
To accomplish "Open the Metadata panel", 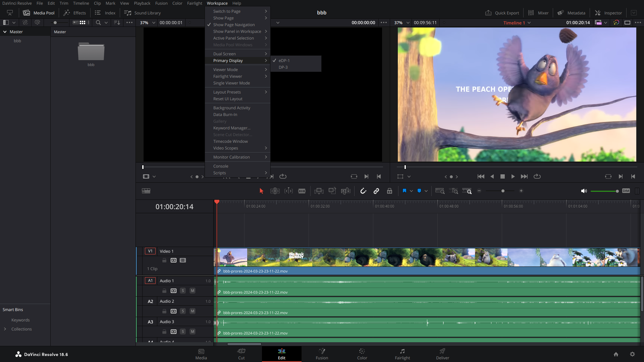I will coord(572,13).
